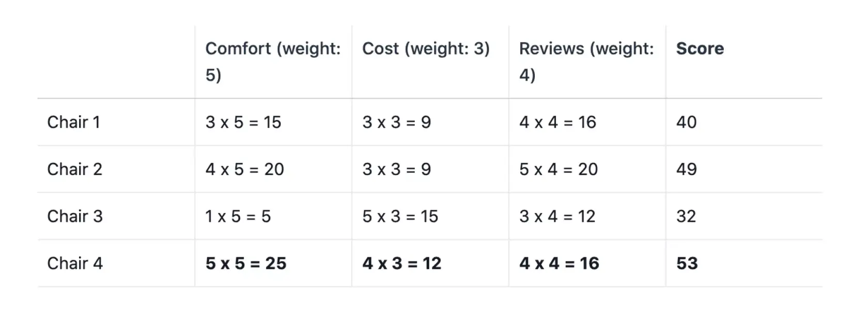
Task: Click the Chair 3 row label
Action: click(x=75, y=216)
